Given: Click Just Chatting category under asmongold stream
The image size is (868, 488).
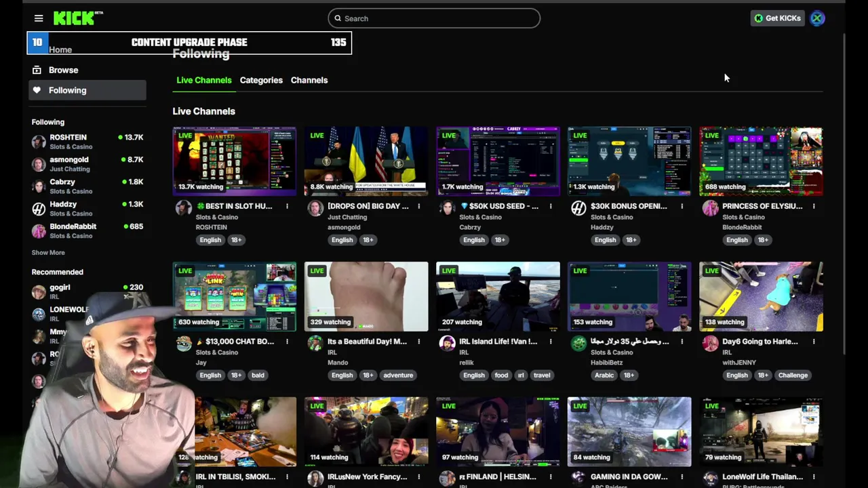Looking at the screenshot, I should click(347, 217).
